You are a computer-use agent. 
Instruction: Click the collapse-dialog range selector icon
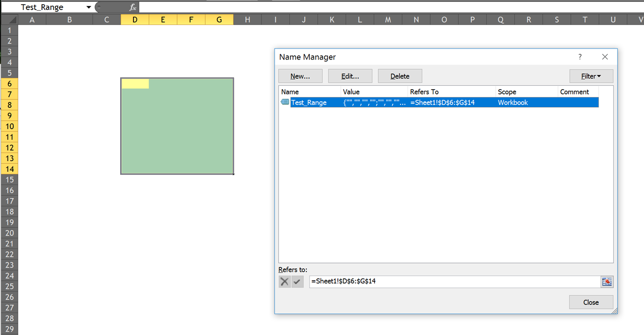coord(607,281)
